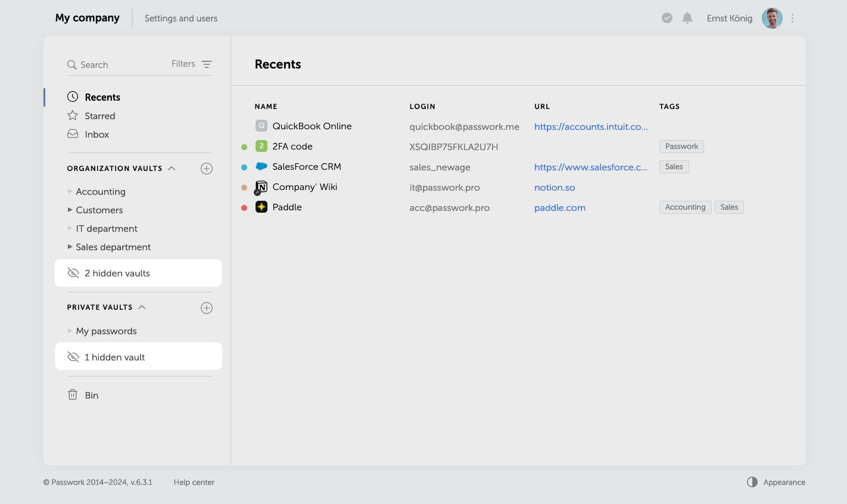Viewport: 847px width, 504px height.
Task: Open the Bin
Action: 92,395
